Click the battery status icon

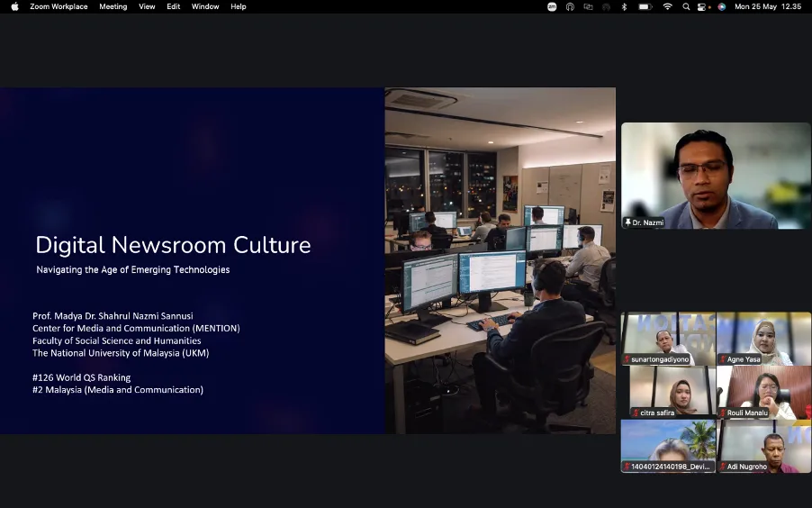645,6
